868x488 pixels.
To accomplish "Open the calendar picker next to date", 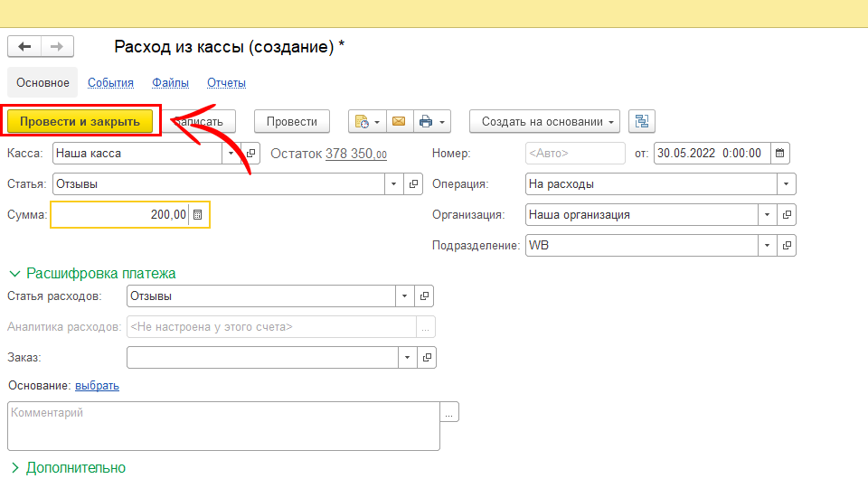I will click(780, 153).
